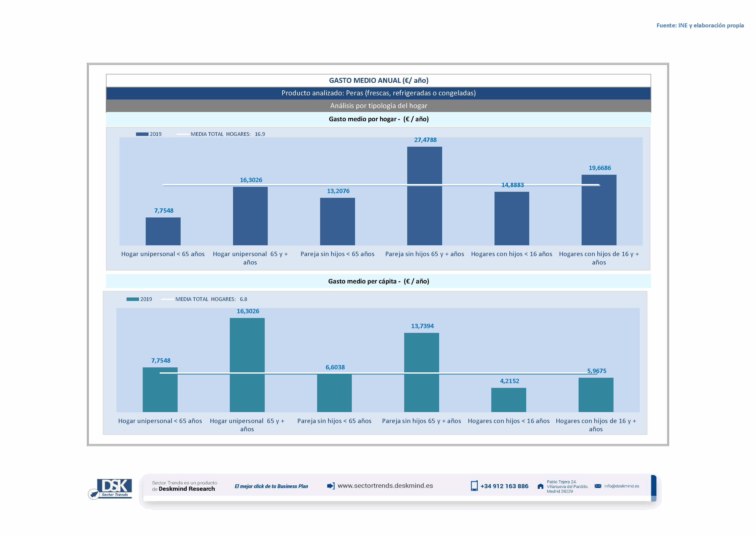Click the info@deskmind.es email address

point(621,486)
